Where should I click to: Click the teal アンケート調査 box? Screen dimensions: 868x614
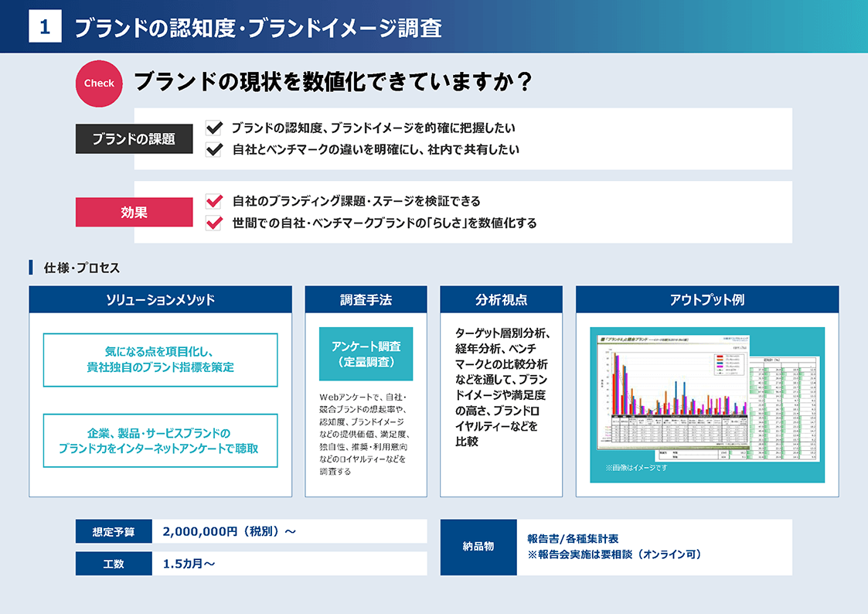[366, 354]
